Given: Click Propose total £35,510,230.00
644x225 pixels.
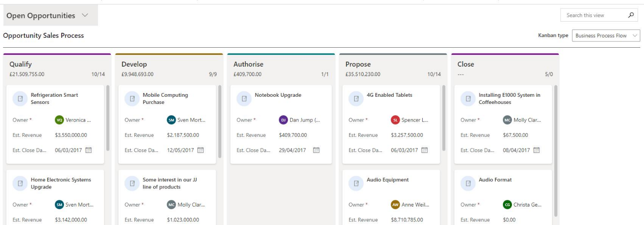Looking at the screenshot, I should click(363, 74).
